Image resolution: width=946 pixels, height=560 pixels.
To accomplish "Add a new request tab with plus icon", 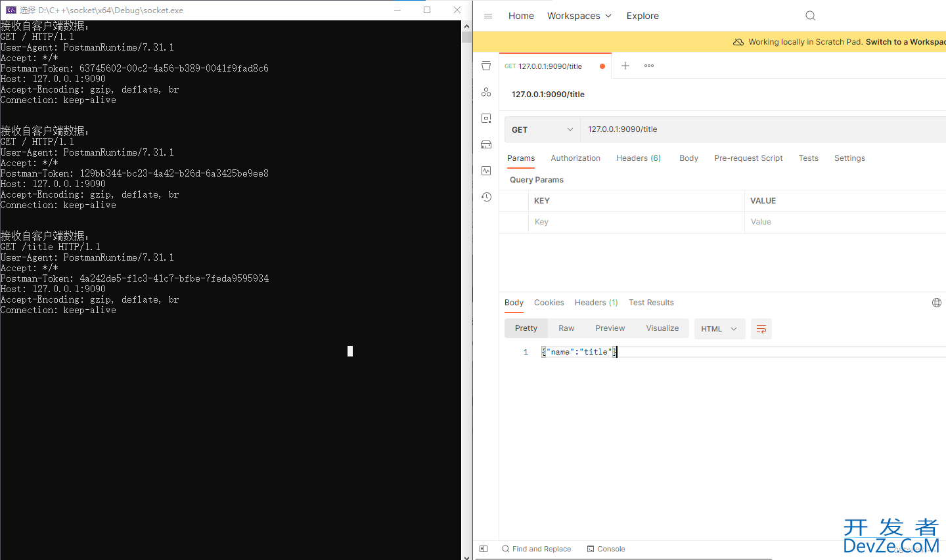I will tap(625, 66).
